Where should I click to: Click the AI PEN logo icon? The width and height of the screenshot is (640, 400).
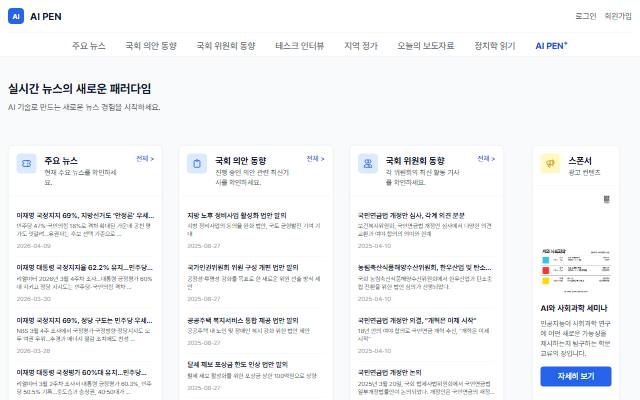pyautogui.click(x=16, y=16)
